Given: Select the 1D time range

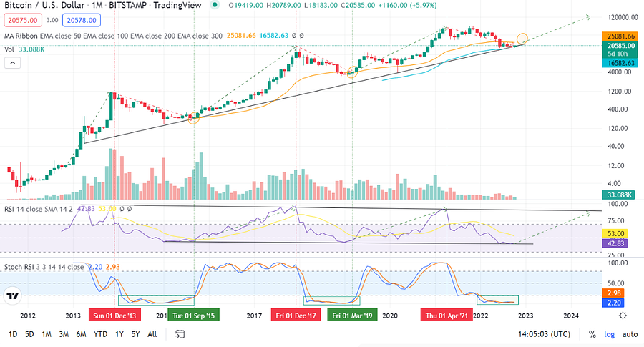Looking at the screenshot, I should pos(13,334).
